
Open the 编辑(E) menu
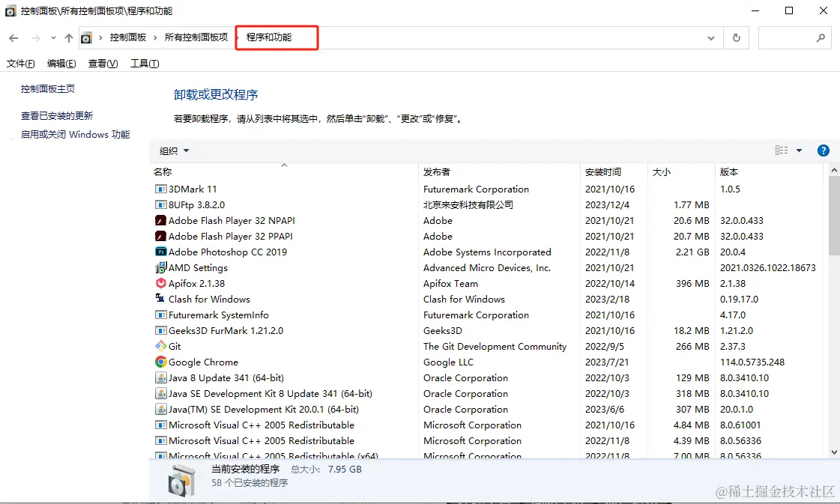point(61,64)
